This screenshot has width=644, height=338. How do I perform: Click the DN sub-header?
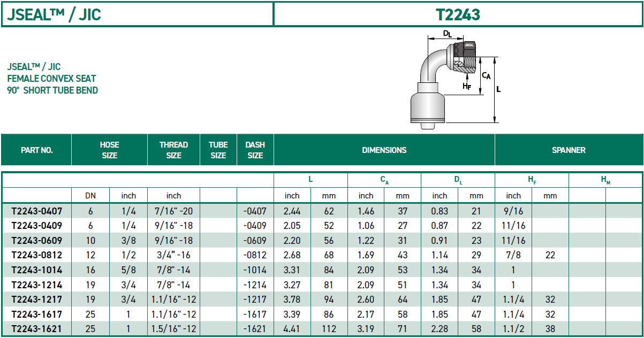(x=90, y=196)
